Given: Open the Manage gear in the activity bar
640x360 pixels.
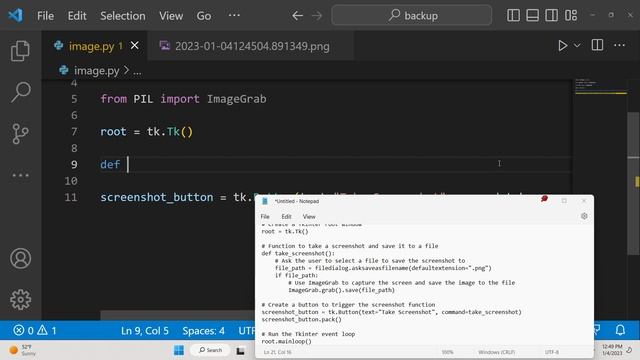Looking at the screenshot, I should tap(20, 300).
